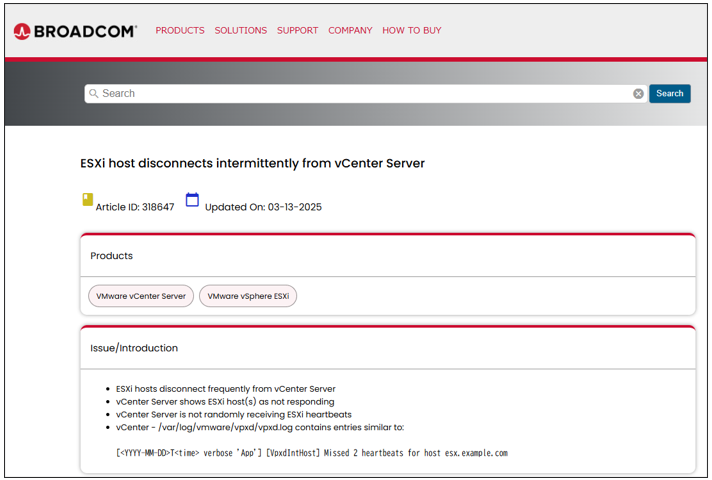Select bullet about ESXi host(s) not responding

pyautogui.click(x=225, y=402)
